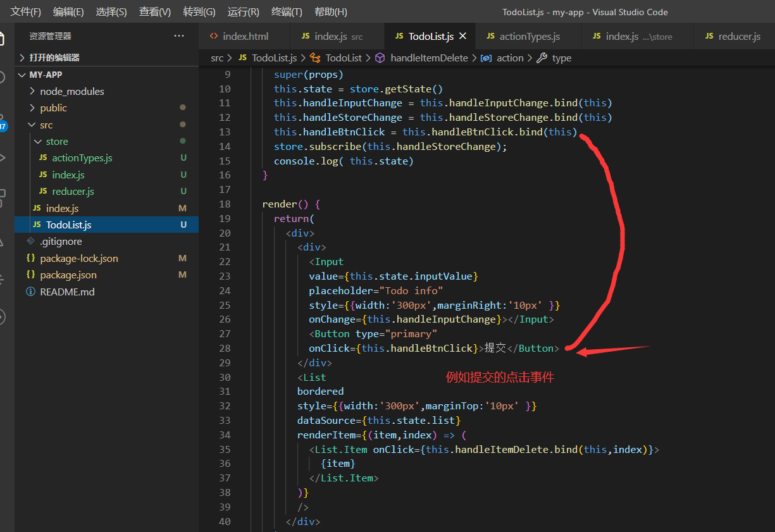
Task: Open the 文件(F) menu
Action: [26, 12]
